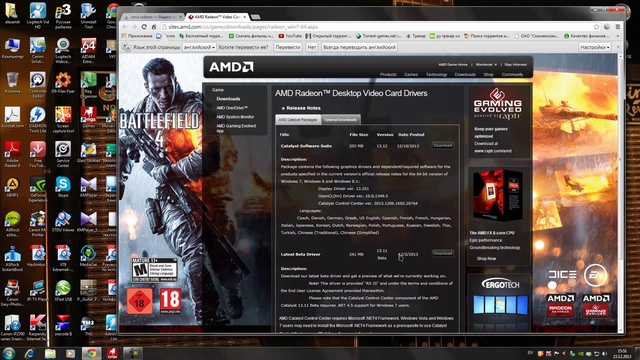640x360 pixels.
Task: Open the Adobe Reader 9 desktop icon
Action: pos(12,154)
